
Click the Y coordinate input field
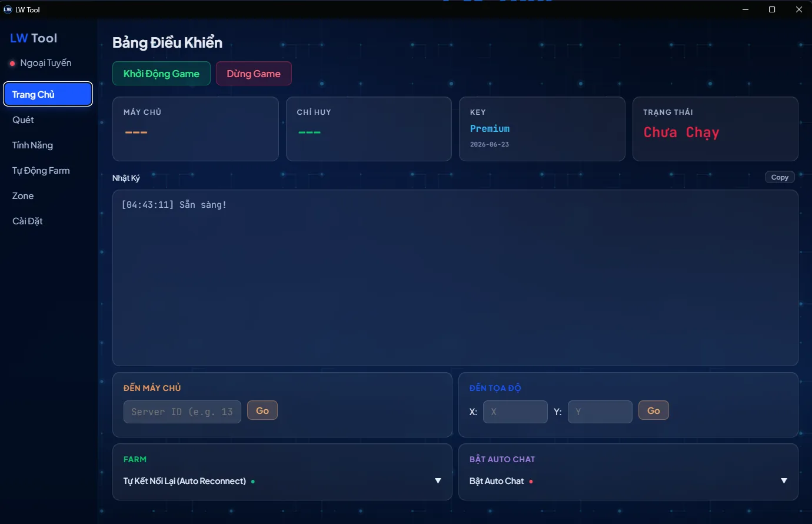coord(600,412)
